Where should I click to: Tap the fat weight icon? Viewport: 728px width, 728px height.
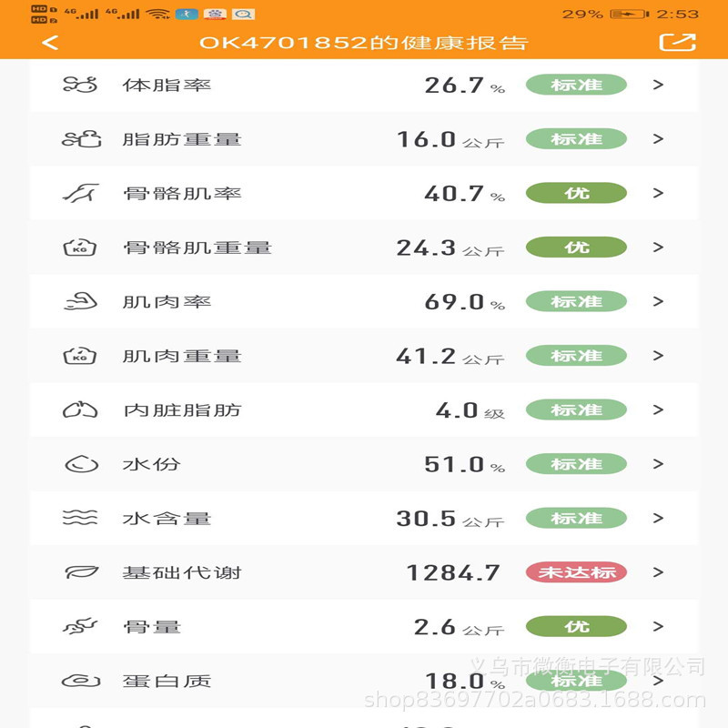80,139
